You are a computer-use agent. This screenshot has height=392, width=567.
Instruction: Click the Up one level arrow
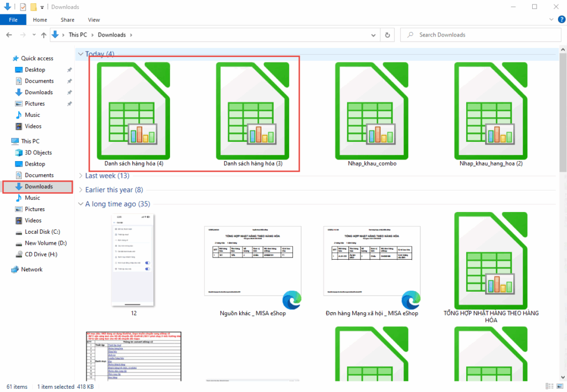pyautogui.click(x=43, y=35)
